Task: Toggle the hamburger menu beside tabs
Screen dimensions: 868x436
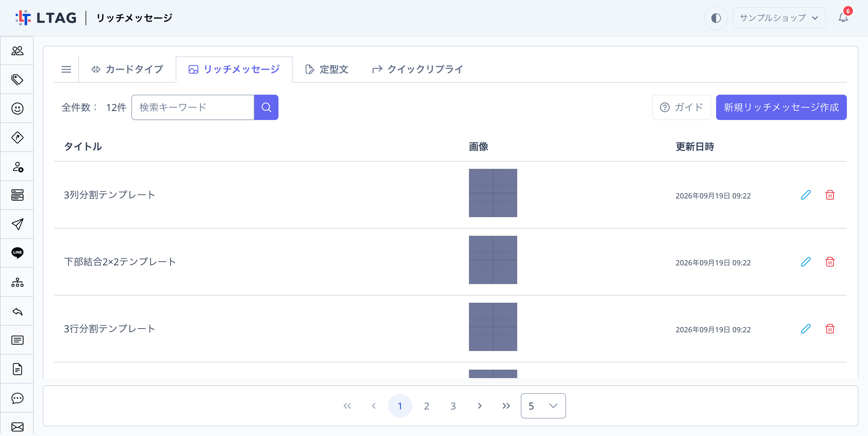Action: (66, 69)
